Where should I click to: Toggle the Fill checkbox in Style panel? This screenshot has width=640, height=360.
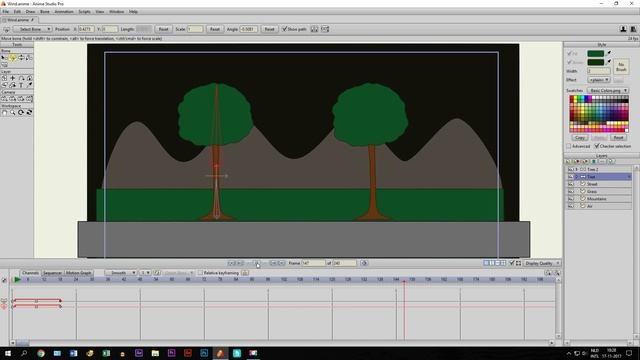pyautogui.click(x=569, y=53)
